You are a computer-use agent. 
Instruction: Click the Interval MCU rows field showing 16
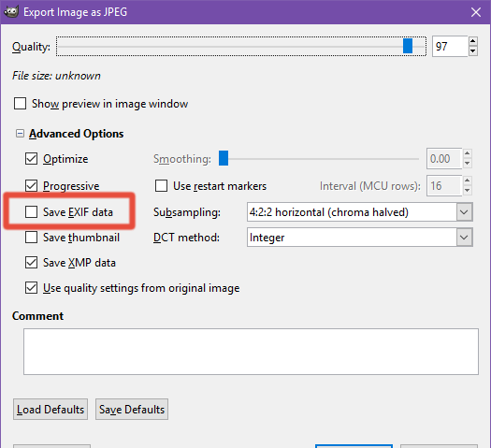pyautogui.click(x=444, y=186)
